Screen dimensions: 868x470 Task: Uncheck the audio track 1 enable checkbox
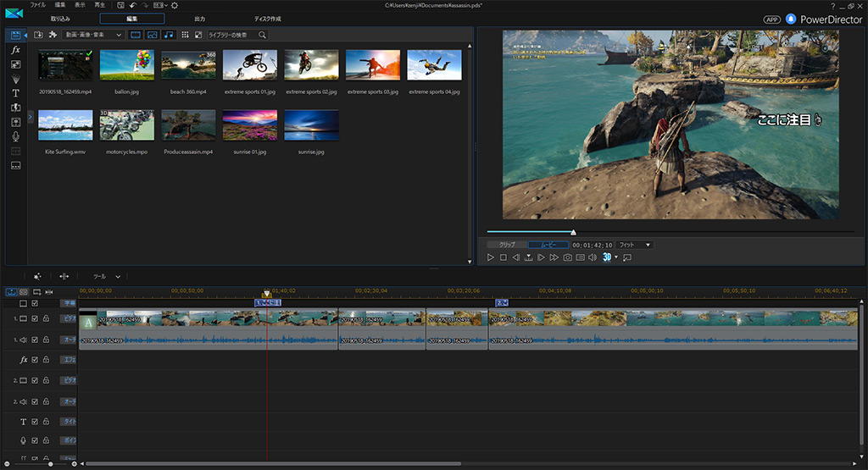coord(35,340)
